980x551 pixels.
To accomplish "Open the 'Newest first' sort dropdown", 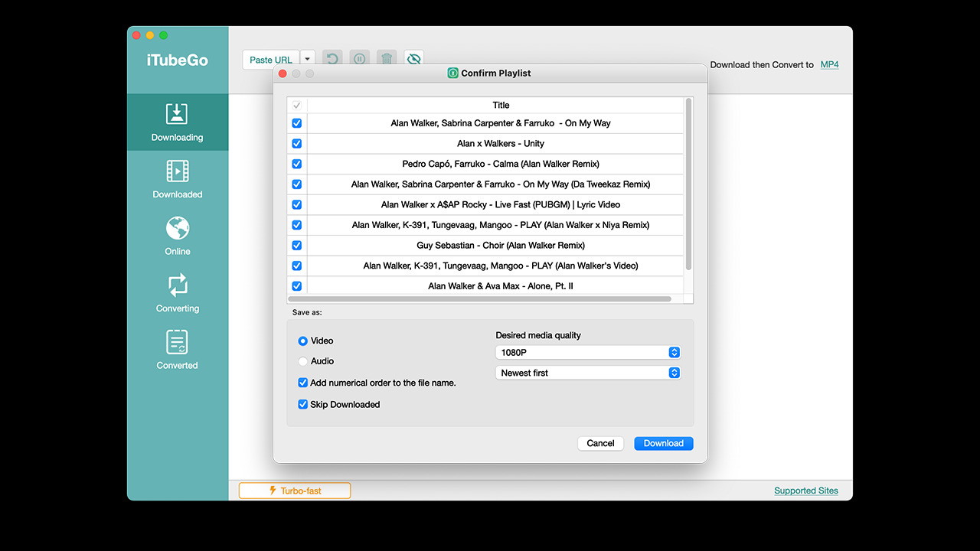I will click(588, 373).
